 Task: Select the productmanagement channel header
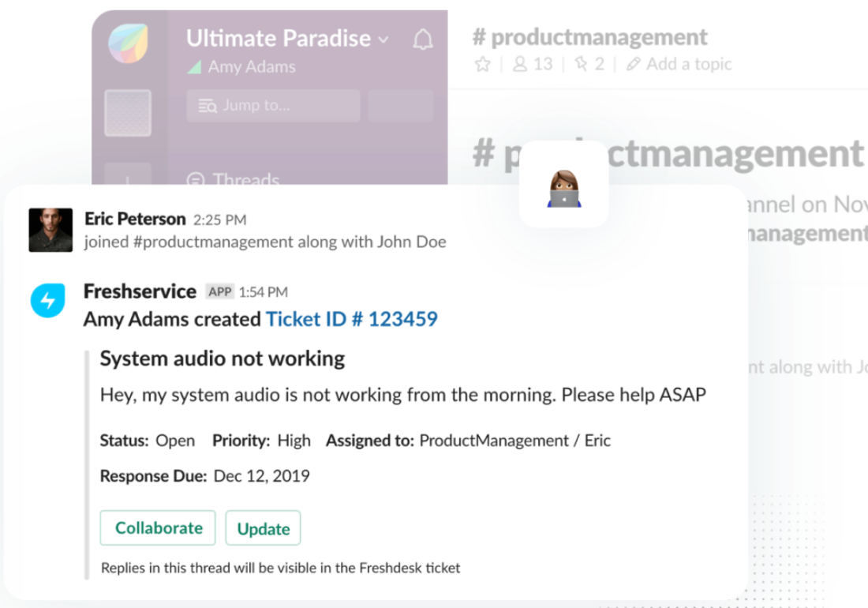point(589,36)
